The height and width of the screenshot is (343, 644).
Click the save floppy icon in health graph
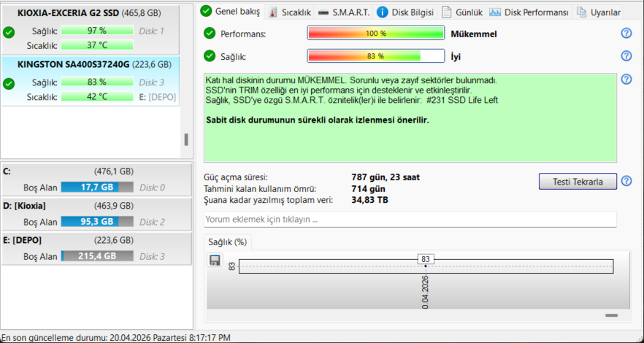point(215,260)
